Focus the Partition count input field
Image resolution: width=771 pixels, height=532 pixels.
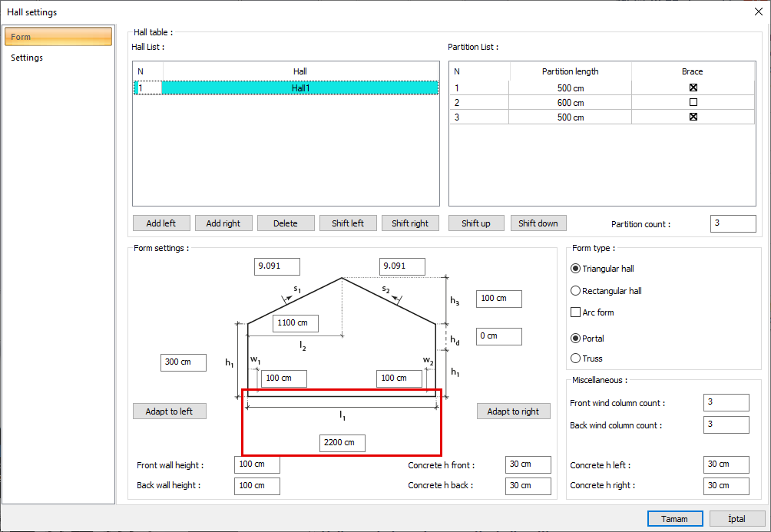[x=733, y=223]
